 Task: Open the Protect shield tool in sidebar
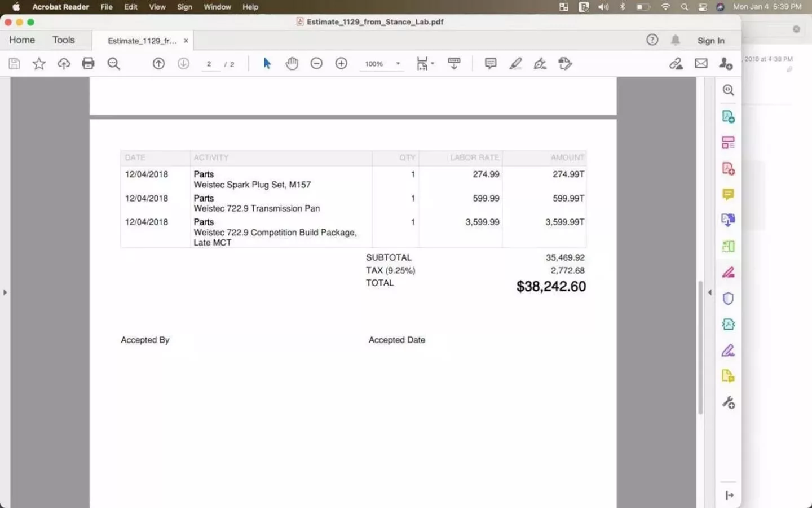tap(728, 298)
